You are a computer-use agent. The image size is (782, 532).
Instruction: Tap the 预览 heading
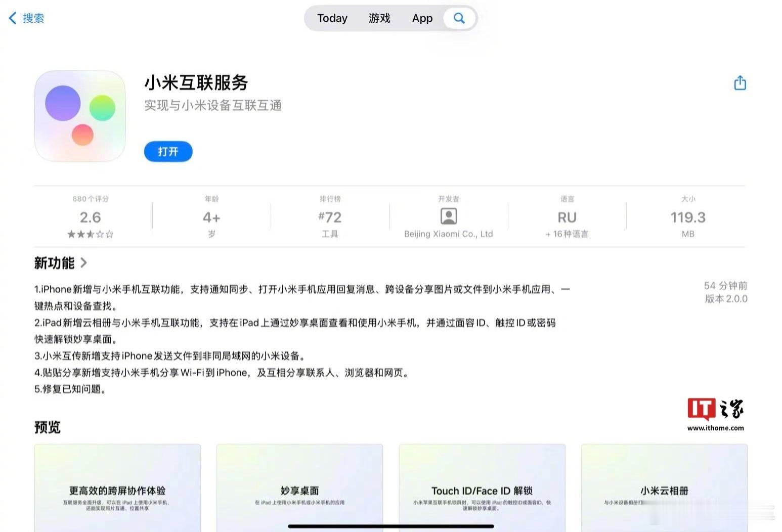47,427
